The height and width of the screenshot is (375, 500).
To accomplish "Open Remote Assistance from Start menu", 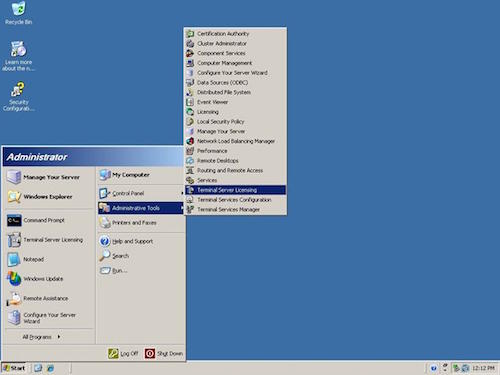I will [x=50, y=298].
